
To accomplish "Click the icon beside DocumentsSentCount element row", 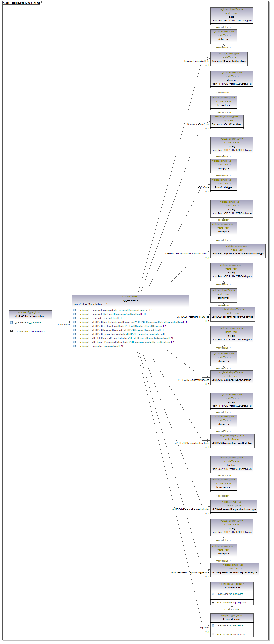I will point(74,314).
